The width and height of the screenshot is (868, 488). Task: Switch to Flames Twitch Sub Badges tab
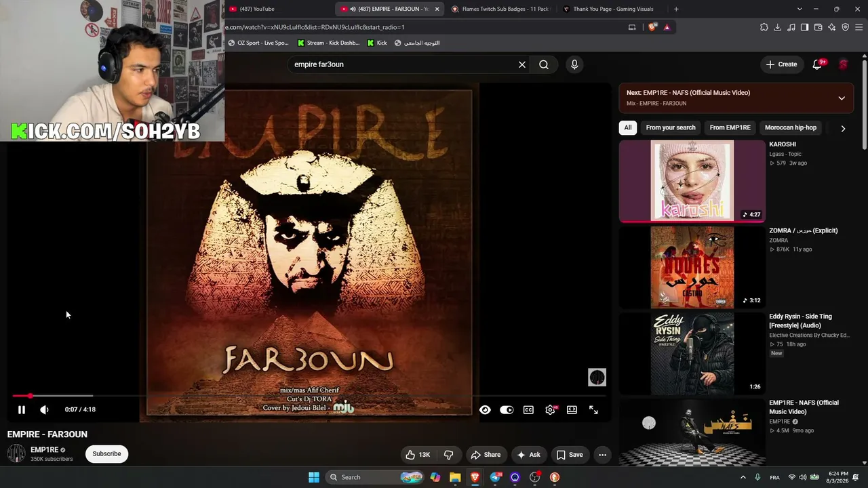coord(500,9)
